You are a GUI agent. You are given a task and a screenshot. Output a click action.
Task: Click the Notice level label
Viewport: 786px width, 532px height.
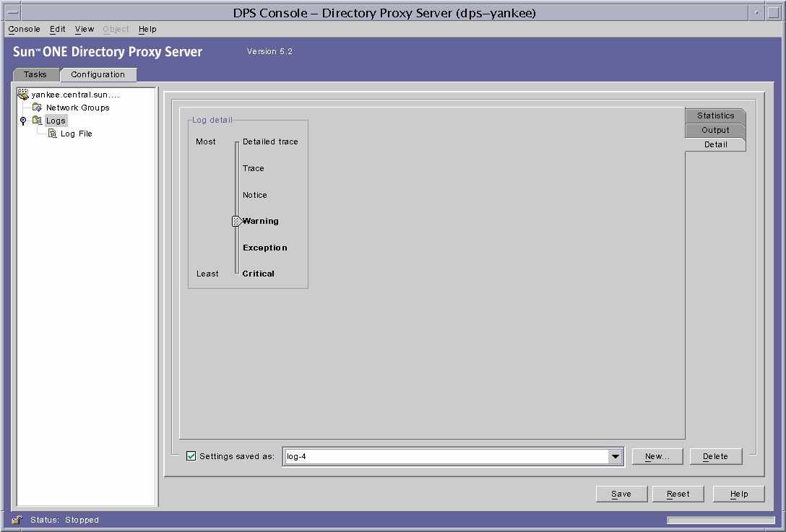pos(254,195)
